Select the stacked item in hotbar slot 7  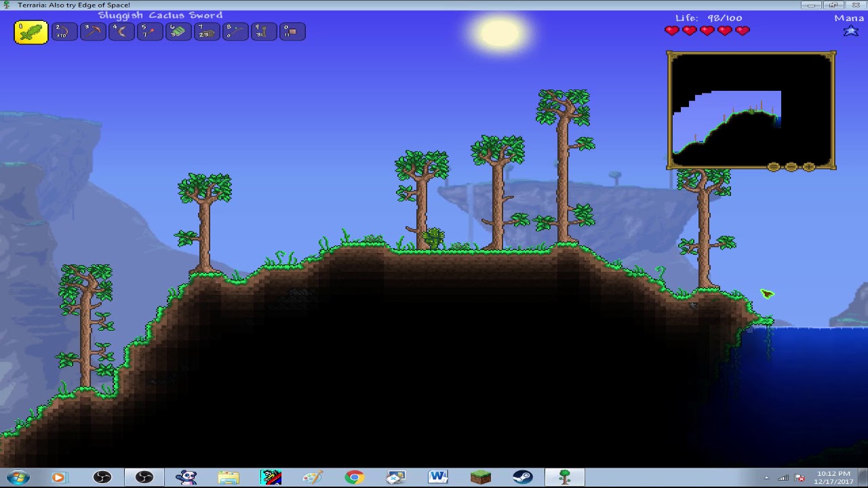[207, 31]
